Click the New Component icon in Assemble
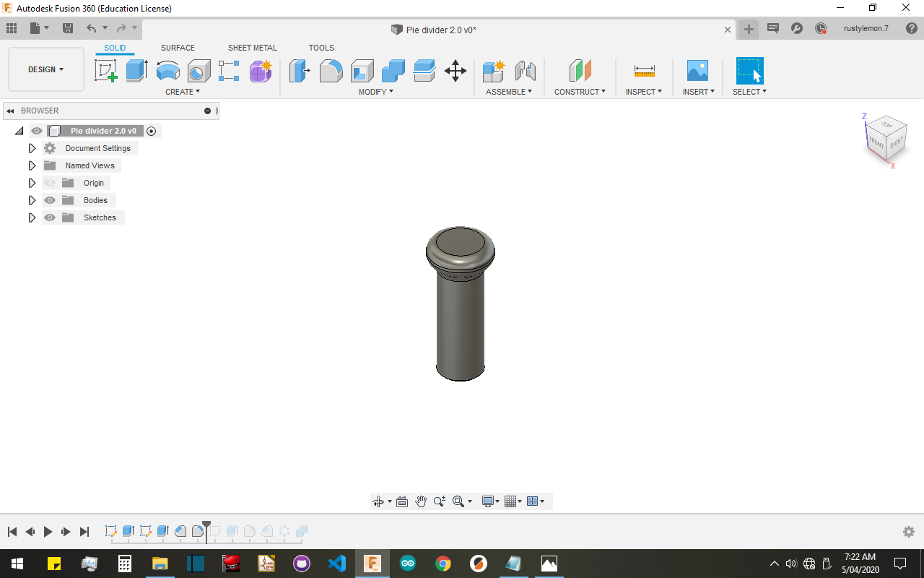This screenshot has height=578, width=924. point(494,71)
